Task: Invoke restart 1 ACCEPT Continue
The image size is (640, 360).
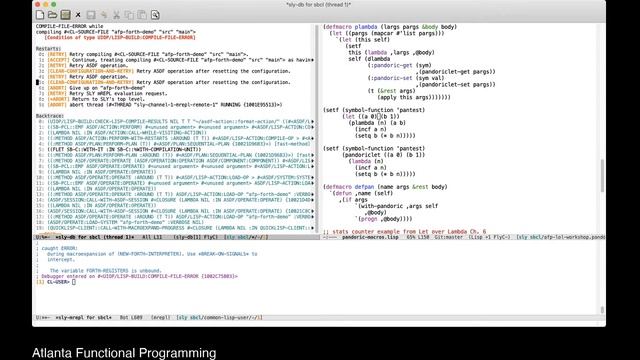Action: tap(176, 60)
